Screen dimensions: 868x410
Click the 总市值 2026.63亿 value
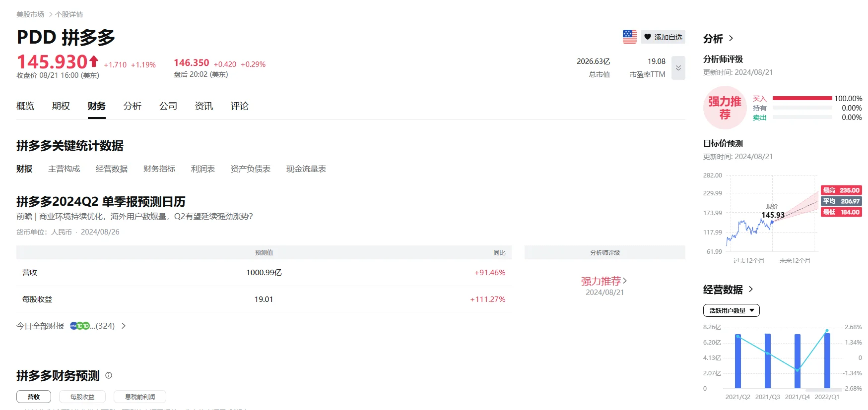(x=593, y=61)
